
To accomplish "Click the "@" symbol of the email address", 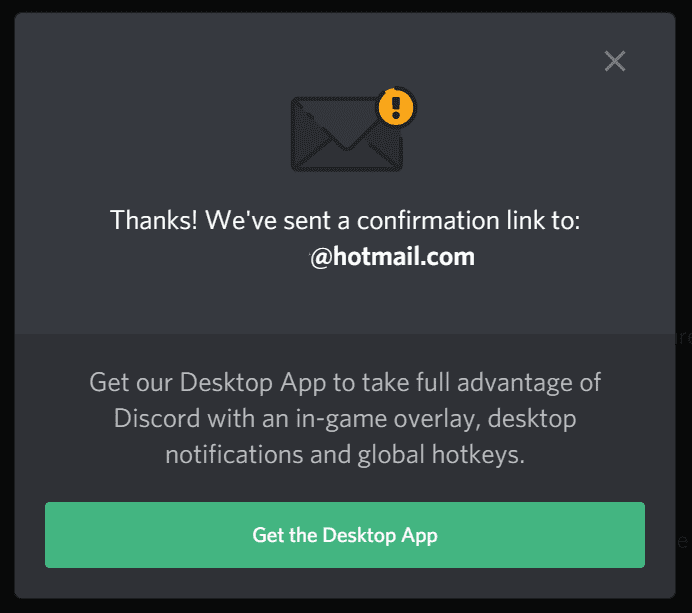I will coord(321,258).
